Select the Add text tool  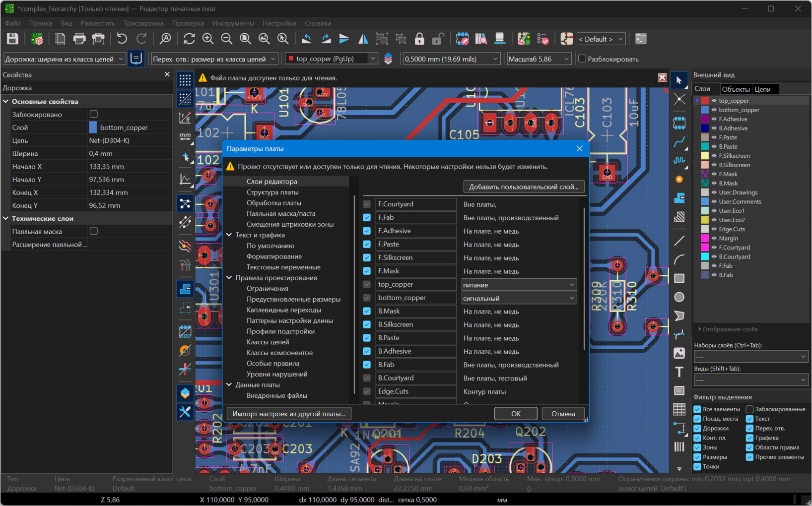[x=679, y=372]
